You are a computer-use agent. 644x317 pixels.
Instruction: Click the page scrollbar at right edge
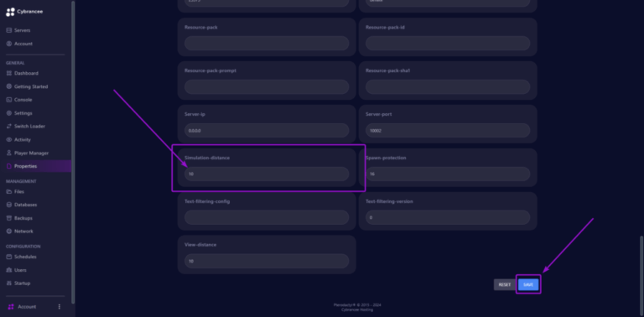(x=641, y=275)
